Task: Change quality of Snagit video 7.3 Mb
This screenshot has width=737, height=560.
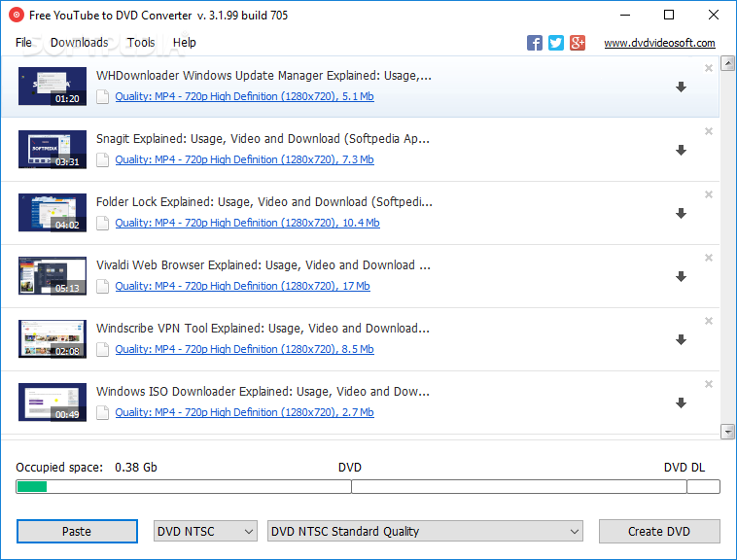Action: (x=244, y=159)
